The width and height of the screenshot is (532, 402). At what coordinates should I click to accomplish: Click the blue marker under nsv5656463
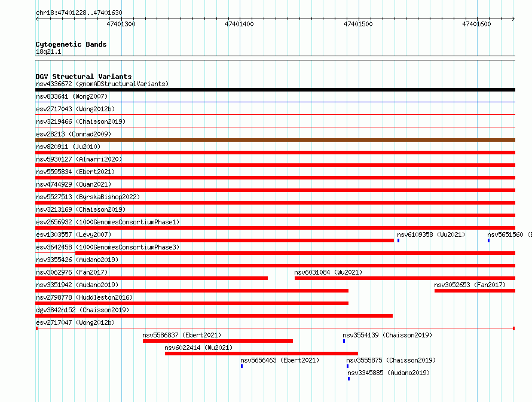pos(241,366)
